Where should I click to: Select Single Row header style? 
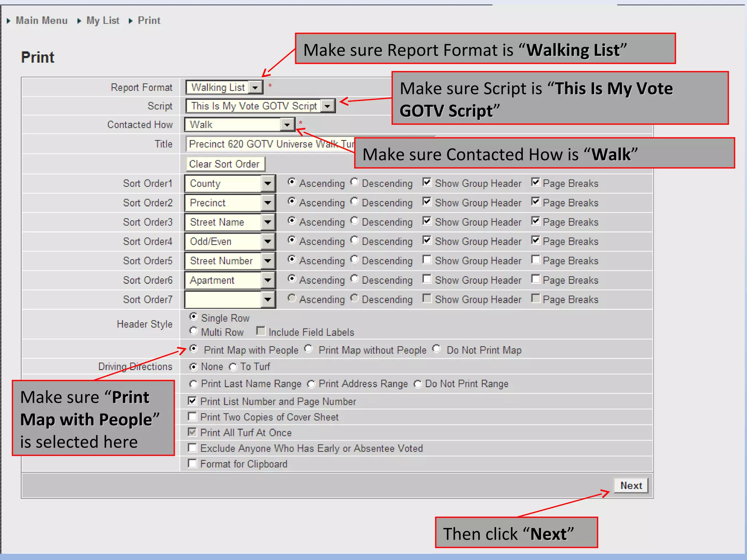pos(193,316)
